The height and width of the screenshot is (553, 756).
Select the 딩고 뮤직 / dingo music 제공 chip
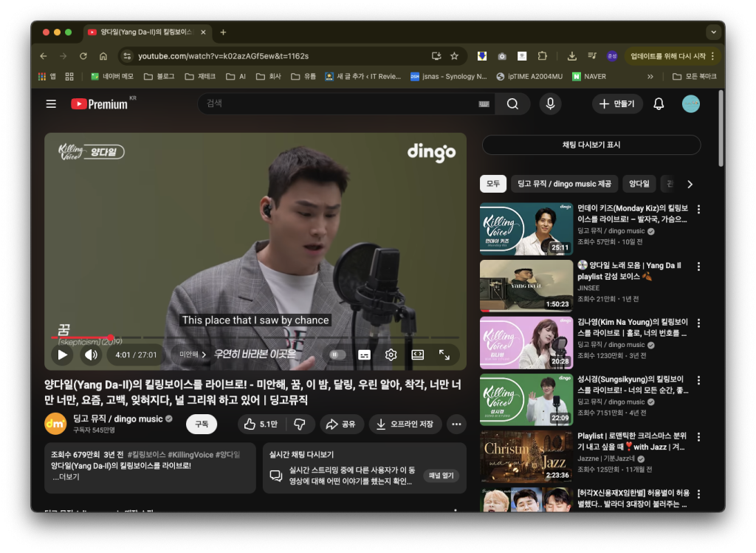coord(564,184)
